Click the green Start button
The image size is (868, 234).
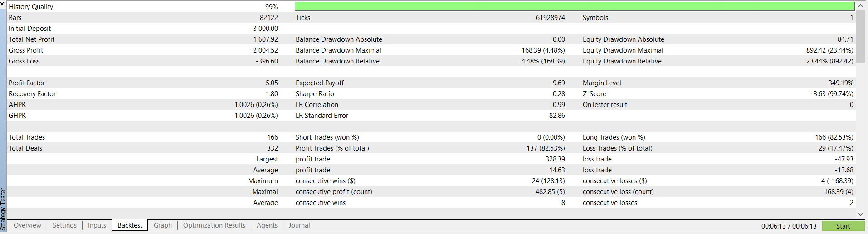pos(844,226)
